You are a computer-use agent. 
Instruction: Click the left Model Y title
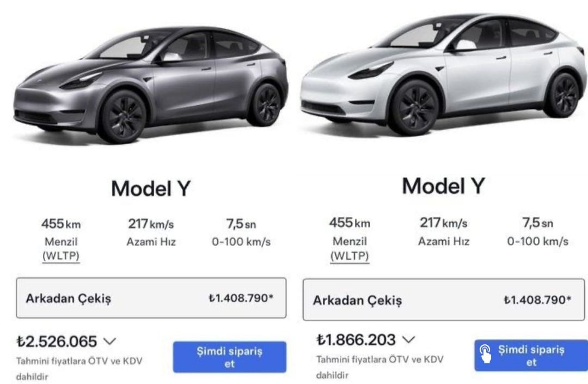pyautogui.click(x=151, y=188)
